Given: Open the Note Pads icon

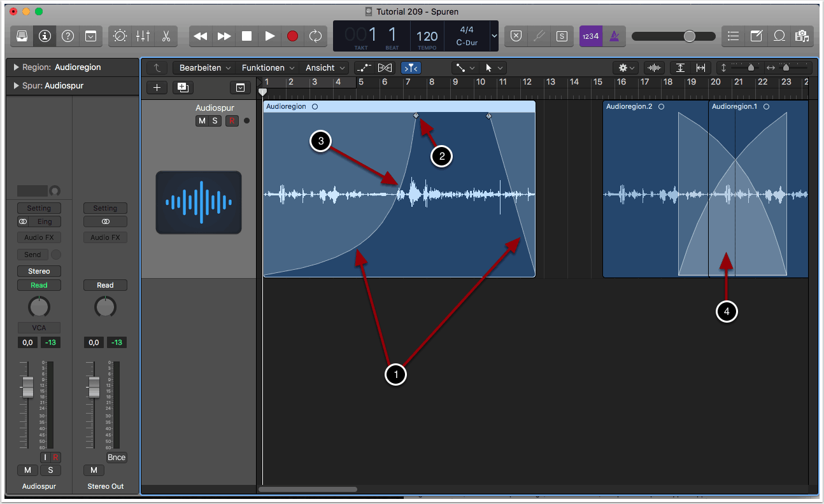Looking at the screenshot, I should (756, 36).
